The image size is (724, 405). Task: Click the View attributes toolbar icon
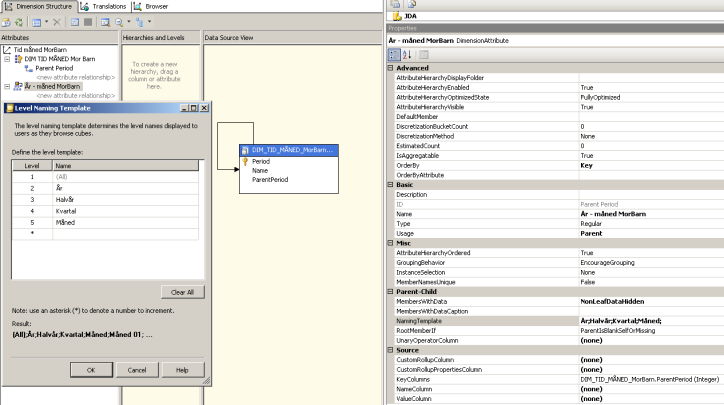click(x=37, y=22)
